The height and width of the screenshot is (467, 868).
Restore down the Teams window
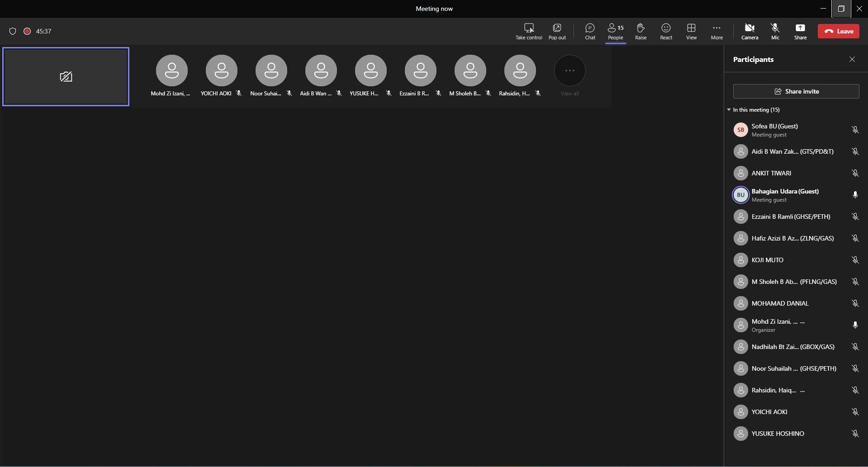coord(841,9)
